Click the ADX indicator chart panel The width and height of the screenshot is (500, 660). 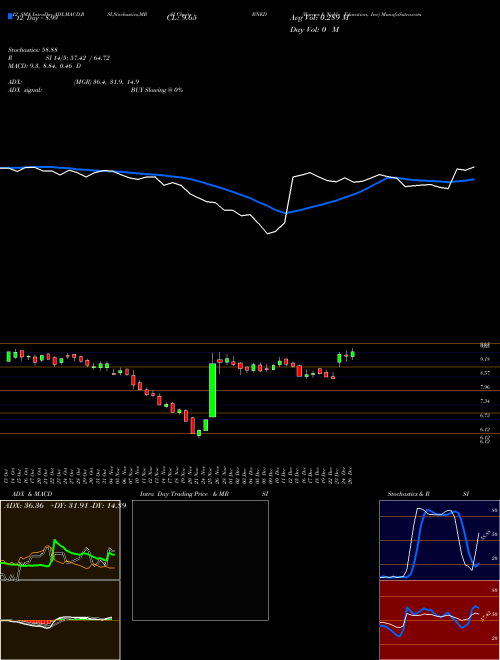[60, 540]
